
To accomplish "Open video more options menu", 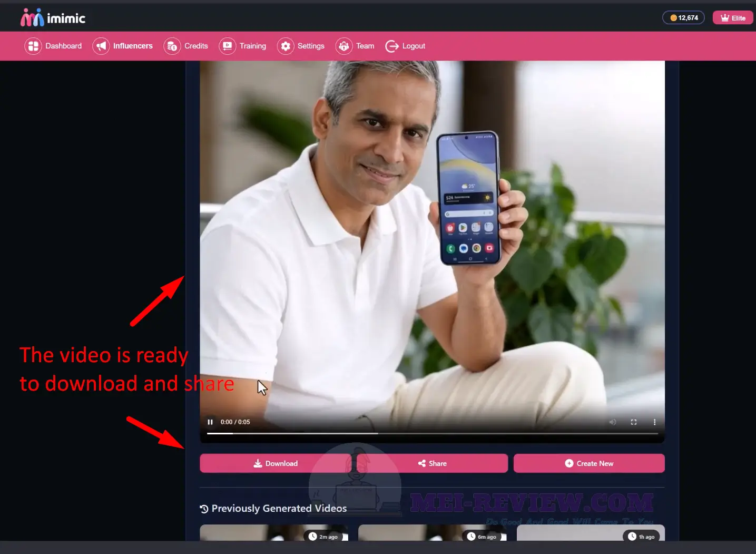I will [x=654, y=422].
